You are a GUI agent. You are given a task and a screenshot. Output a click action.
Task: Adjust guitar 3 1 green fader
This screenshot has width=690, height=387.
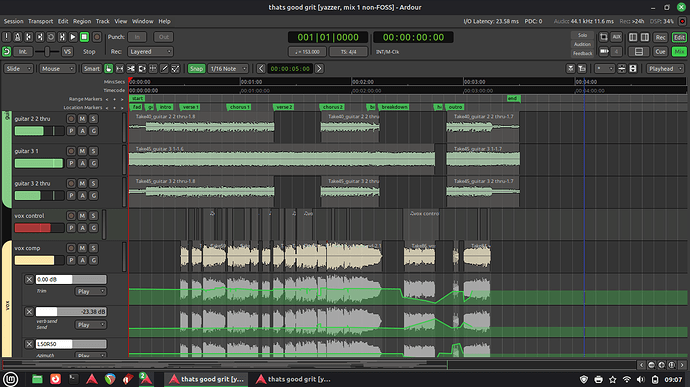pyautogui.click(x=39, y=163)
